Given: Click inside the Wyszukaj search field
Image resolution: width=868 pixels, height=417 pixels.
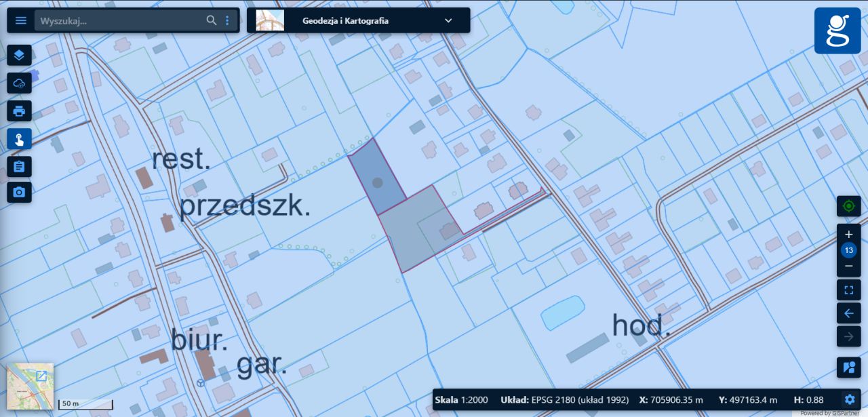Looking at the screenshot, I should click(122, 20).
